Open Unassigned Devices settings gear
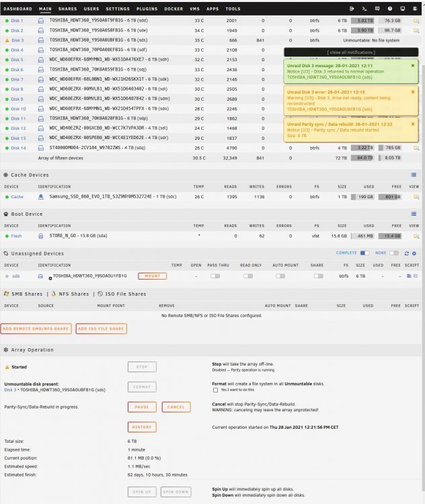Viewport: 425px width, 504px height. pyautogui.click(x=414, y=253)
